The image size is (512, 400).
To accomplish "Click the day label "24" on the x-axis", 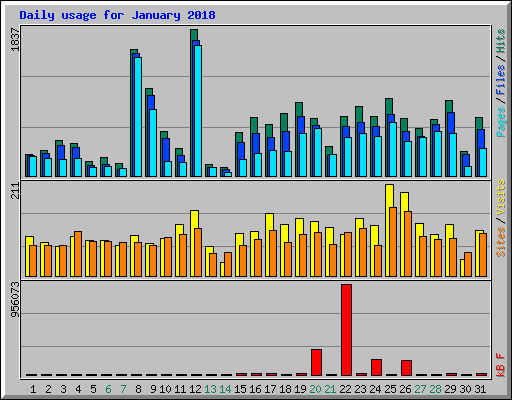I will tap(375, 389).
